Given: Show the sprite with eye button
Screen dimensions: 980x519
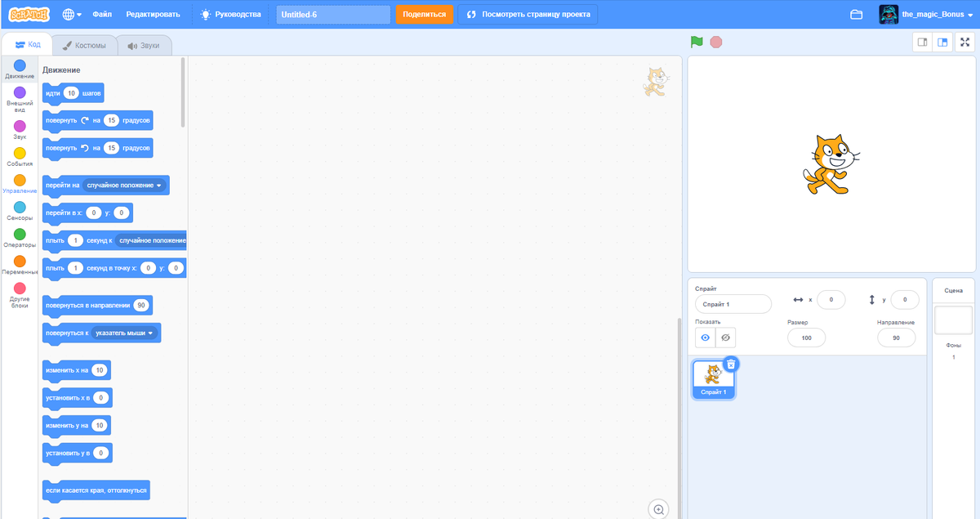Looking at the screenshot, I should (706, 338).
